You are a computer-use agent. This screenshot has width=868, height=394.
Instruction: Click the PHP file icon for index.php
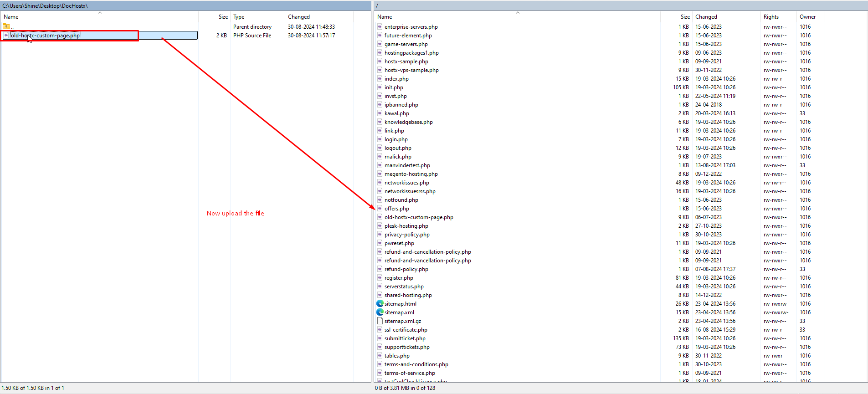pos(380,79)
